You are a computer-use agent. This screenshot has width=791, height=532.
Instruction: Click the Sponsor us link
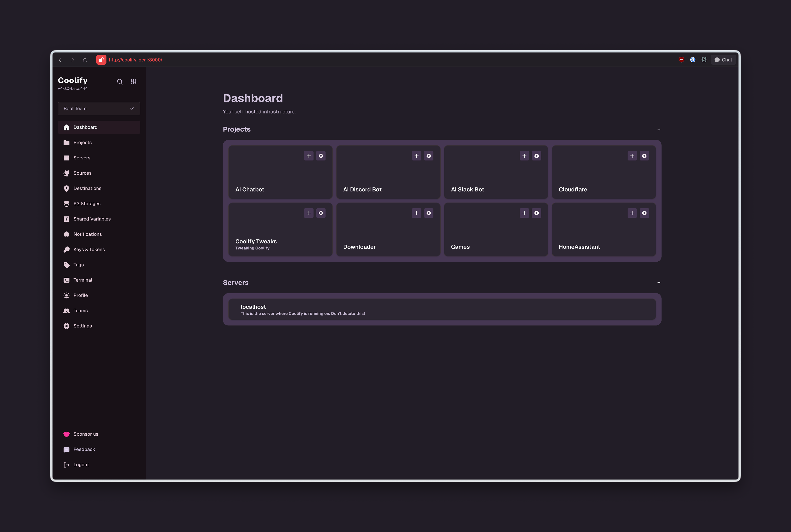pos(85,434)
